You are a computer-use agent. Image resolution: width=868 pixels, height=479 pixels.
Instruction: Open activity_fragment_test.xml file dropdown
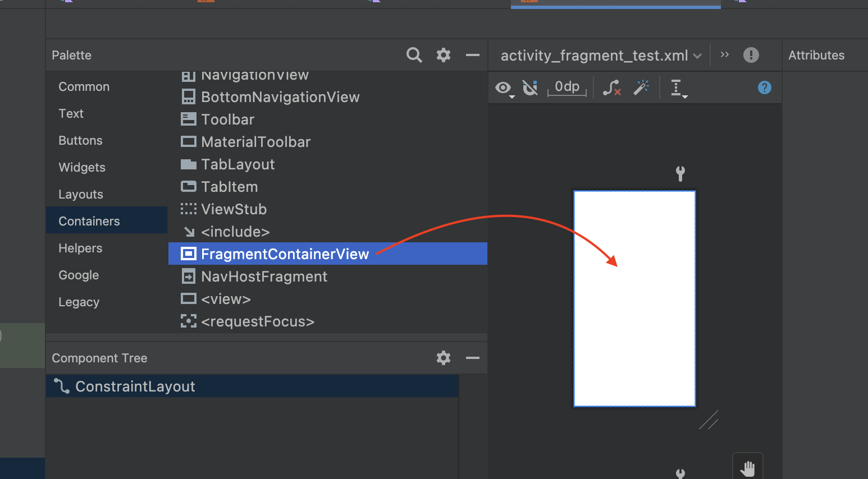pyautogui.click(x=601, y=56)
